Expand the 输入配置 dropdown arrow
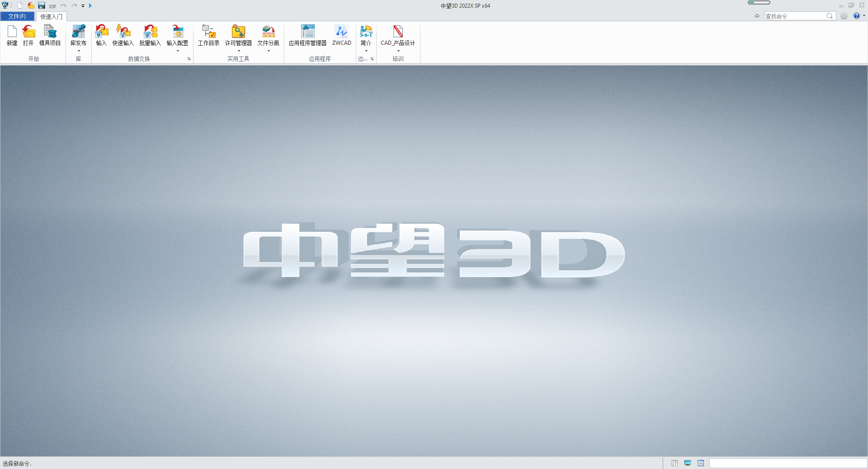This screenshot has height=469, width=868. [x=178, y=51]
